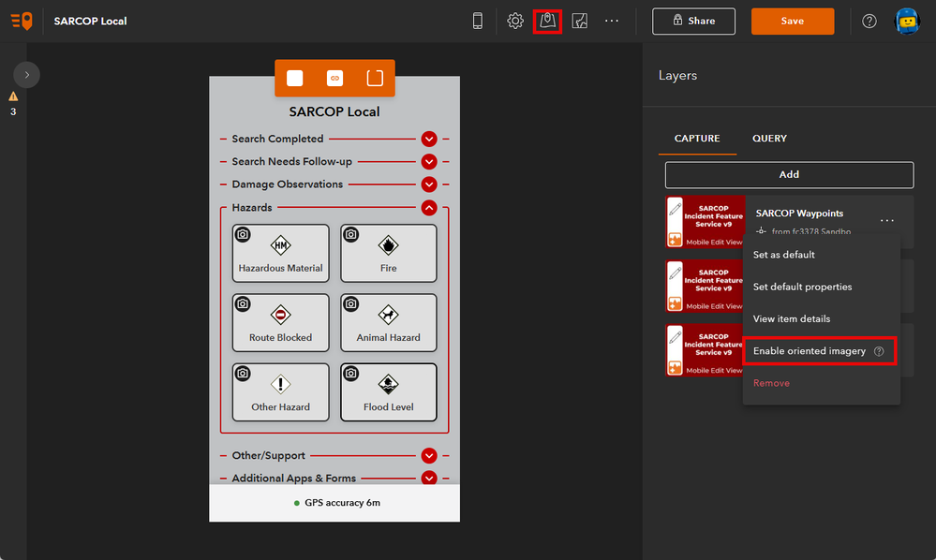Select the Animal Hazard capture button

click(389, 323)
